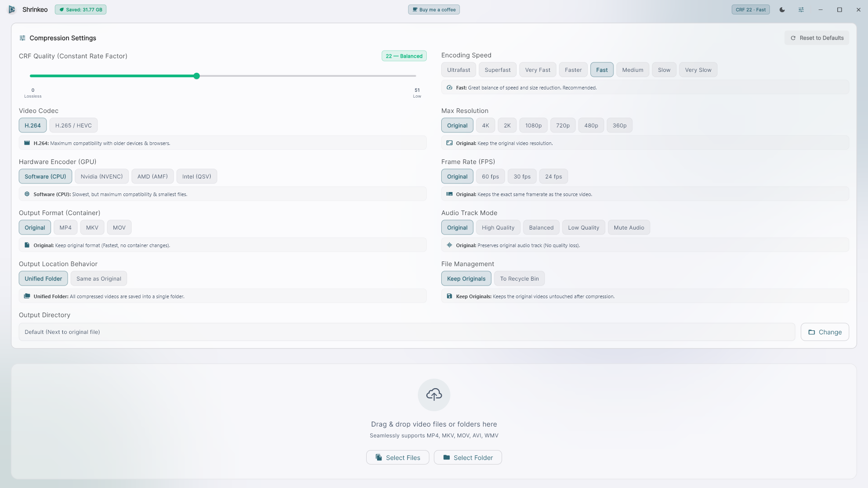This screenshot has height=488, width=868.
Task: Select Unified Folder output behavior
Action: pos(43,279)
